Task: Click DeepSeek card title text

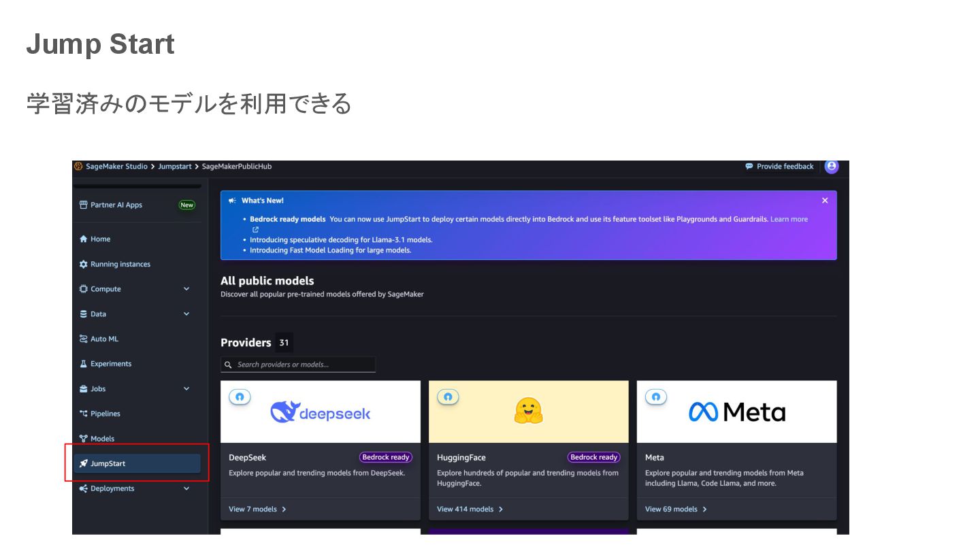Action: 247,458
